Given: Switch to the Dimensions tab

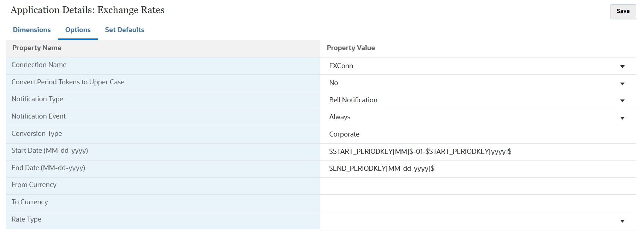Looking at the screenshot, I should pyautogui.click(x=32, y=30).
